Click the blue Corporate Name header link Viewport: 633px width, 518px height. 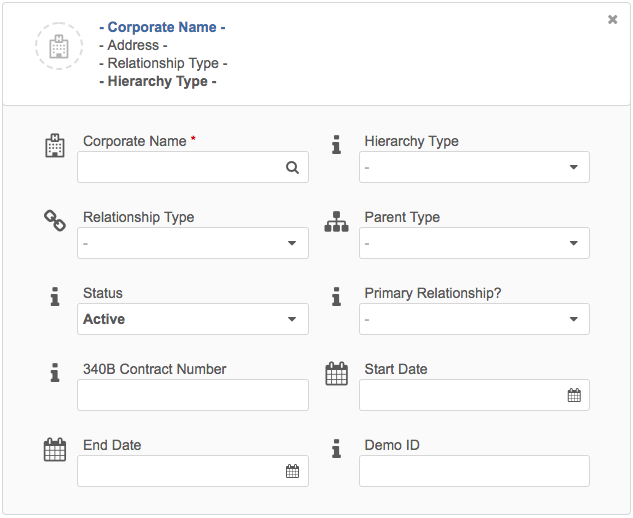pos(162,27)
